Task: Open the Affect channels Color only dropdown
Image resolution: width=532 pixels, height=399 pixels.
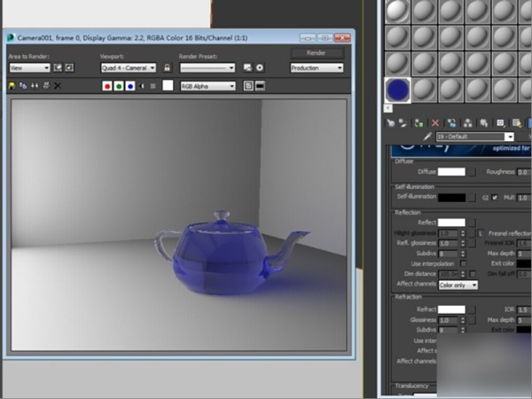Action: [x=458, y=285]
